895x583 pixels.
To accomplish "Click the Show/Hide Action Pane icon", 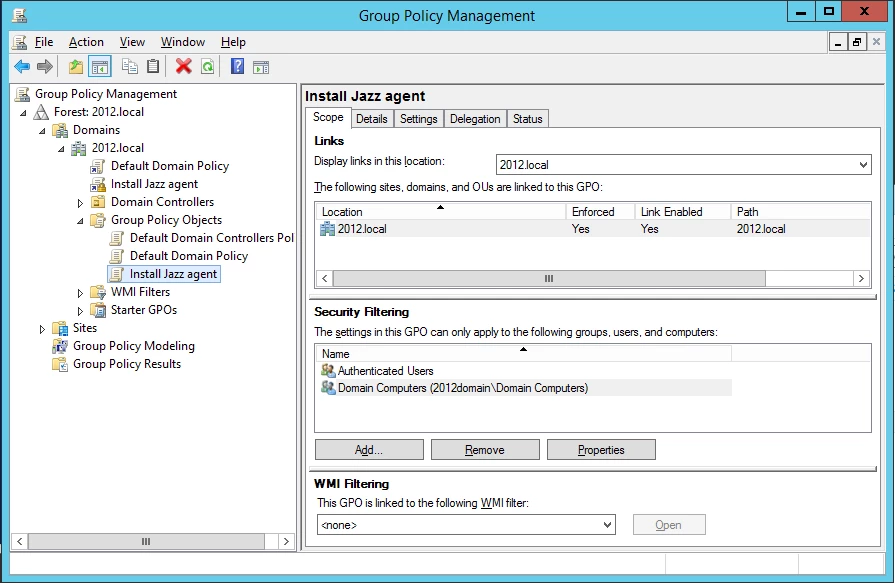I will pyautogui.click(x=261, y=67).
